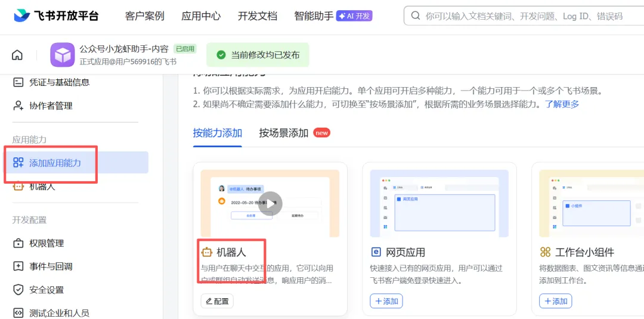Click the robot icon in the sidebar
This screenshot has width=644, height=319.
tap(18, 186)
